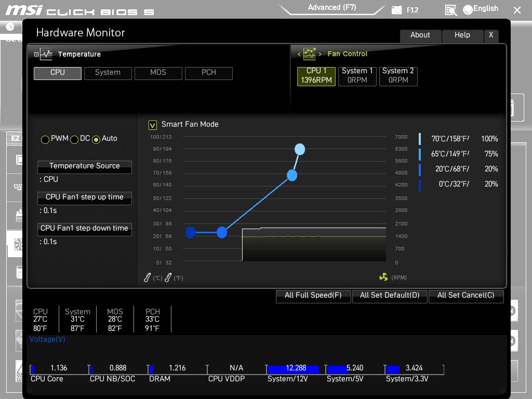Choose DC fan mode radio button

tap(74, 139)
